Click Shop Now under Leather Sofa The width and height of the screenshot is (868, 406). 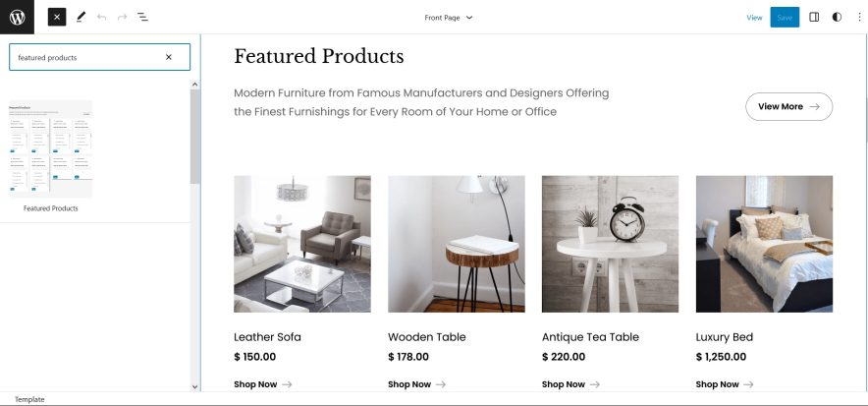tap(262, 384)
